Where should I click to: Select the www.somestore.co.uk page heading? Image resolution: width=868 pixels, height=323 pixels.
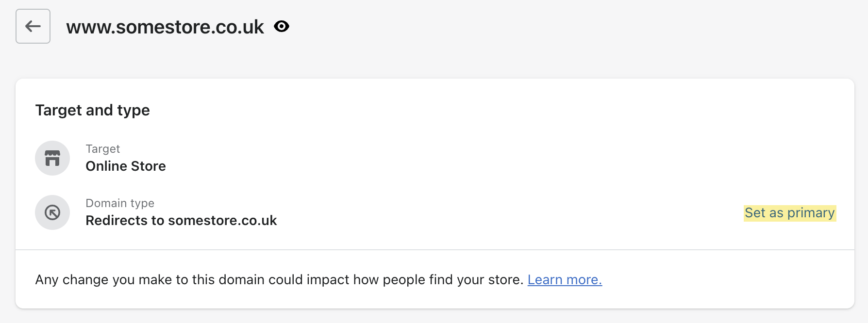point(165,27)
